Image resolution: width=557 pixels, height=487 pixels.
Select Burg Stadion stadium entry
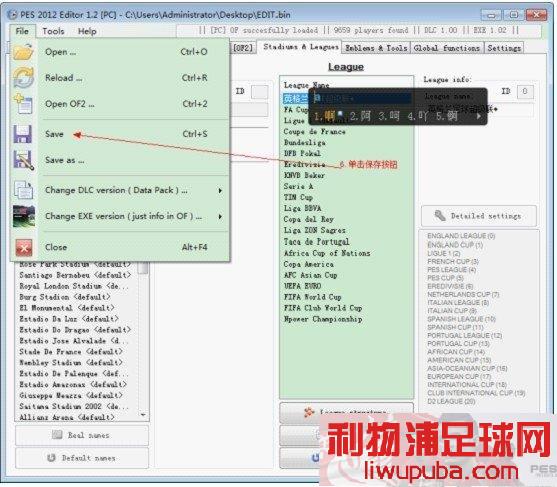click(x=65, y=297)
